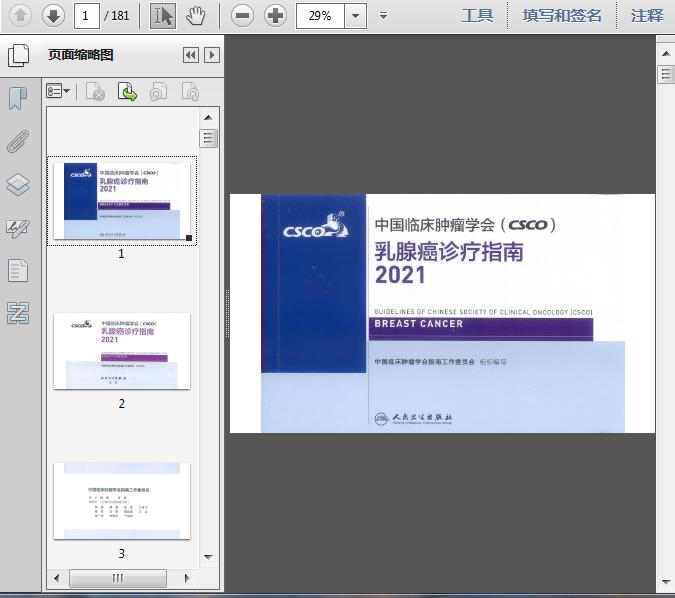Image resolution: width=675 pixels, height=598 pixels.
Task: Go to next page with down arrow
Action: (53, 16)
